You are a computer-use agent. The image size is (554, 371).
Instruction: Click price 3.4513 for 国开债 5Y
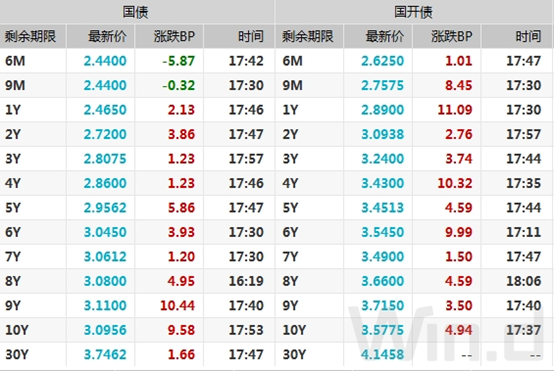click(382, 207)
